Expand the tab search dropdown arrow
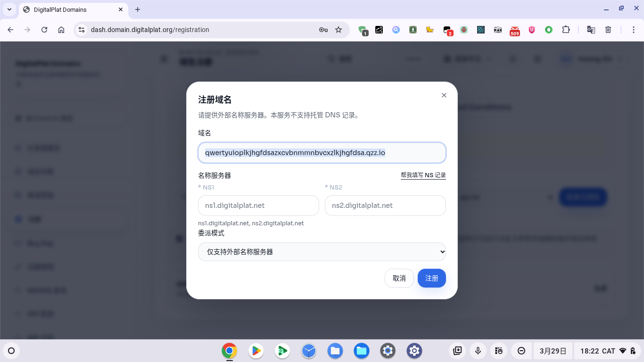 tap(9, 9)
